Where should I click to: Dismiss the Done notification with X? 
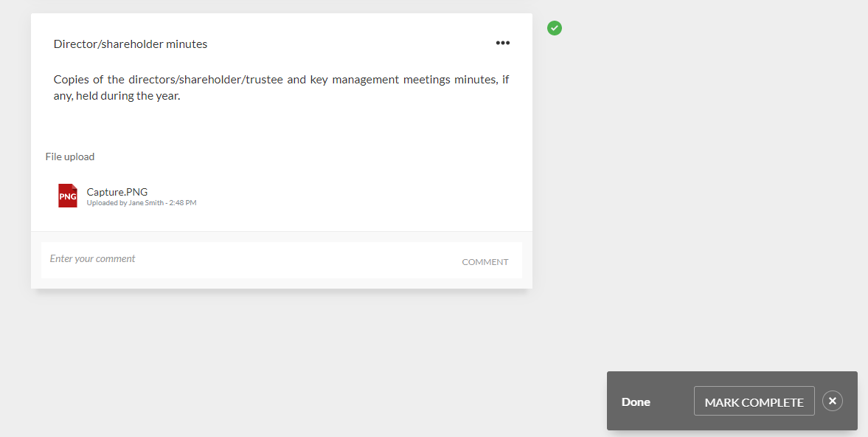(832, 401)
